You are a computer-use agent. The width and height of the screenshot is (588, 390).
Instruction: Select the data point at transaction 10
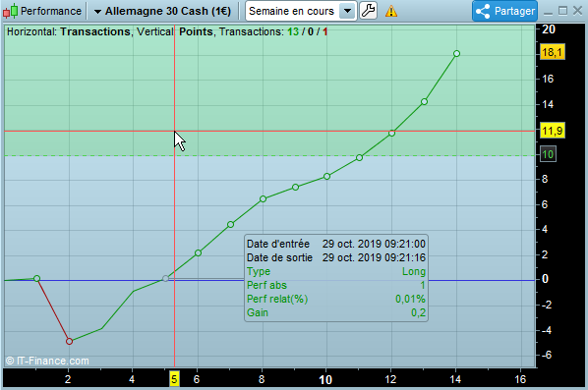(x=327, y=176)
